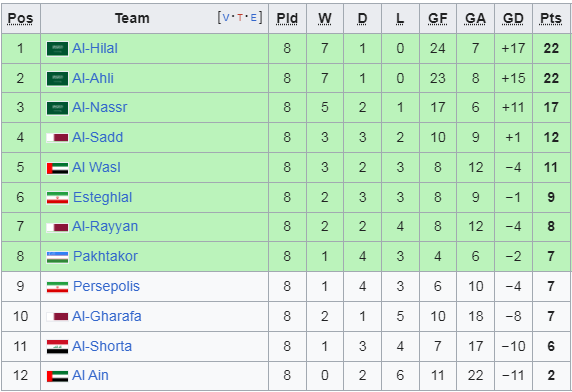This screenshot has width=572, height=392.
Task: Click the T talk template link
Action: [x=240, y=18]
